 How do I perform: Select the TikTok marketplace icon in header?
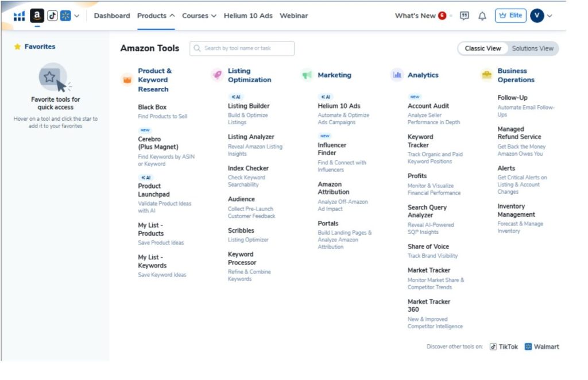click(52, 16)
